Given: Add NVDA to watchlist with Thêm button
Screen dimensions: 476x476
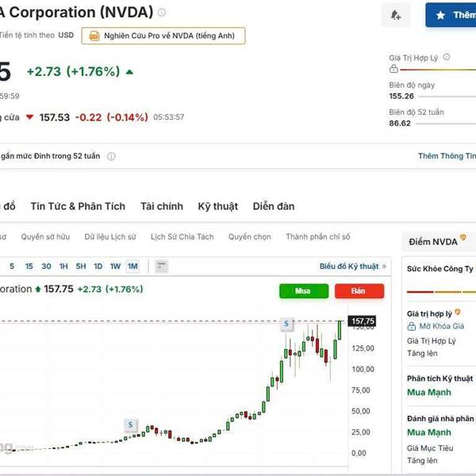Looking at the screenshot, I should click(x=451, y=15).
